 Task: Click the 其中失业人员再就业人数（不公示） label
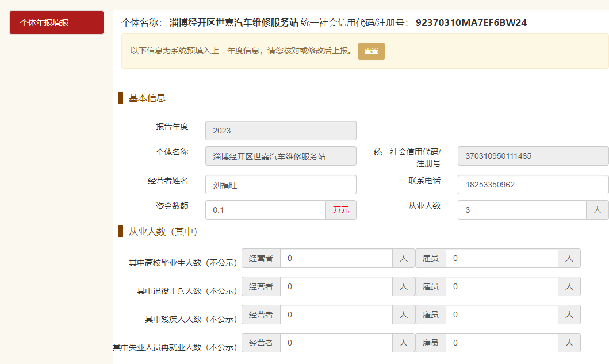[175, 347]
